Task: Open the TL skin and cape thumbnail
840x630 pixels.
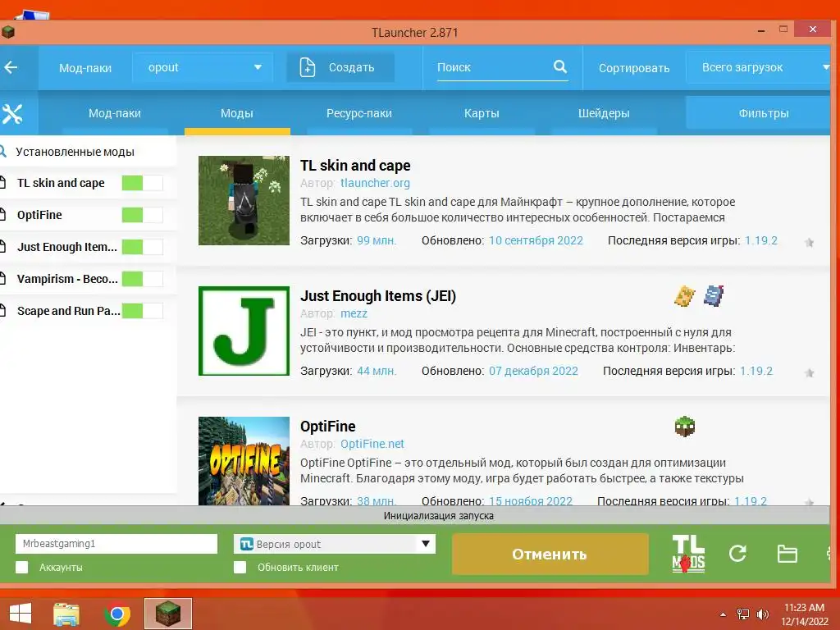Action: pyautogui.click(x=244, y=200)
